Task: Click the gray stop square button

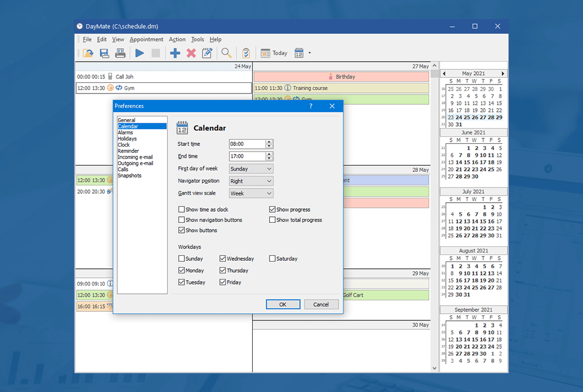Action: click(x=156, y=53)
